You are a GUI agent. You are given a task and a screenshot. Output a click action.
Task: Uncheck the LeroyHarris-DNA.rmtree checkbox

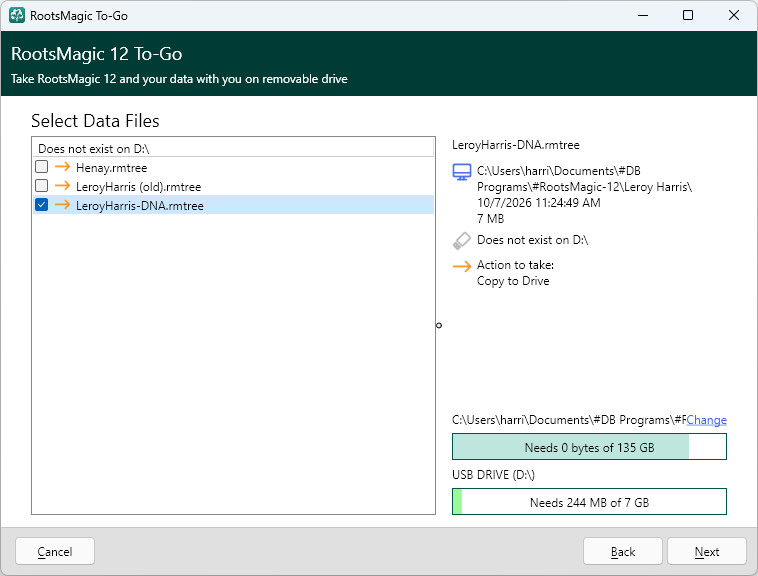coord(42,205)
